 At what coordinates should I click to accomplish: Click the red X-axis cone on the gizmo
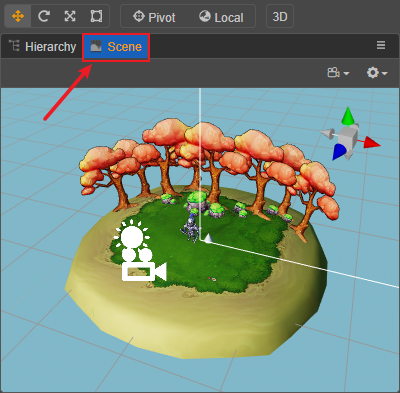372,142
